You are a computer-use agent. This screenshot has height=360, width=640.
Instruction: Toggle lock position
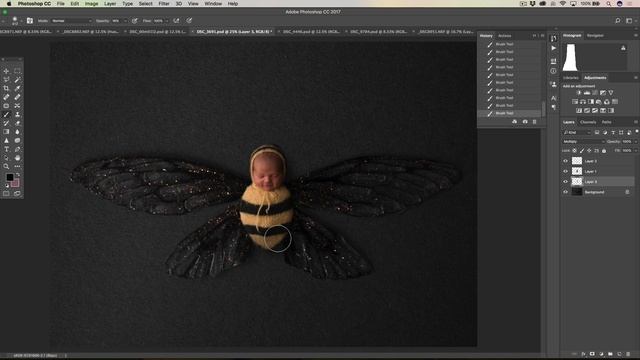click(589, 151)
